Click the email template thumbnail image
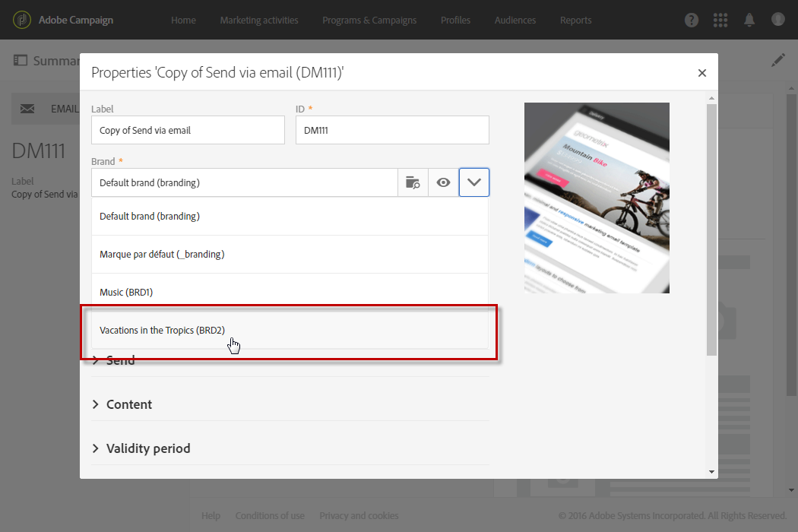This screenshot has width=798, height=532. click(x=597, y=198)
